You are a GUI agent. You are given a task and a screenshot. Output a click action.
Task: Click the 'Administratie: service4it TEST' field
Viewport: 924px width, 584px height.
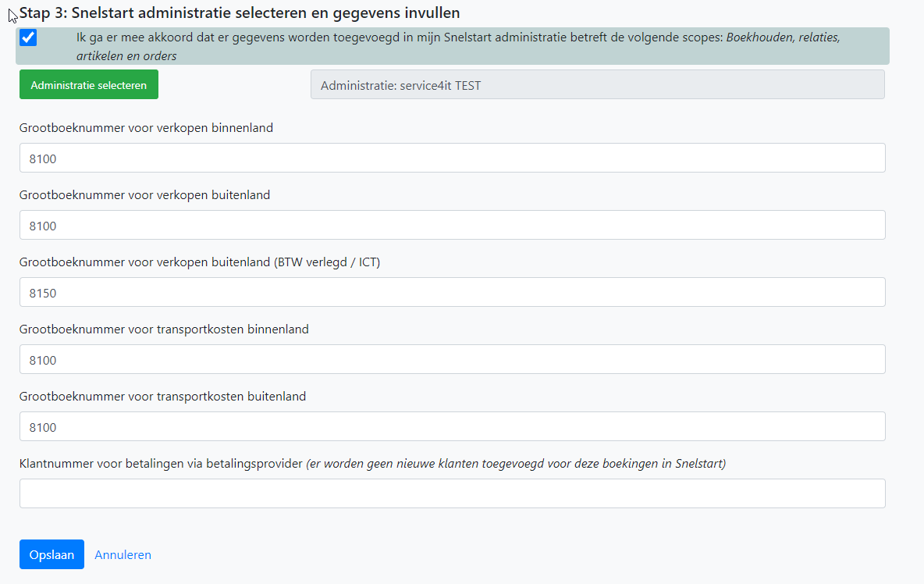[x=597, y=85]
